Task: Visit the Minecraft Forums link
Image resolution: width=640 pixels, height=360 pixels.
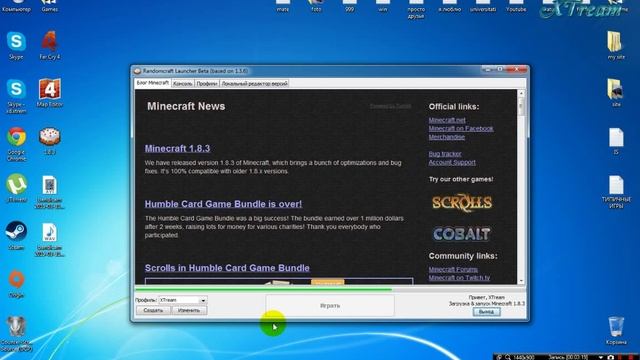Action: click(x=453, y=269)
